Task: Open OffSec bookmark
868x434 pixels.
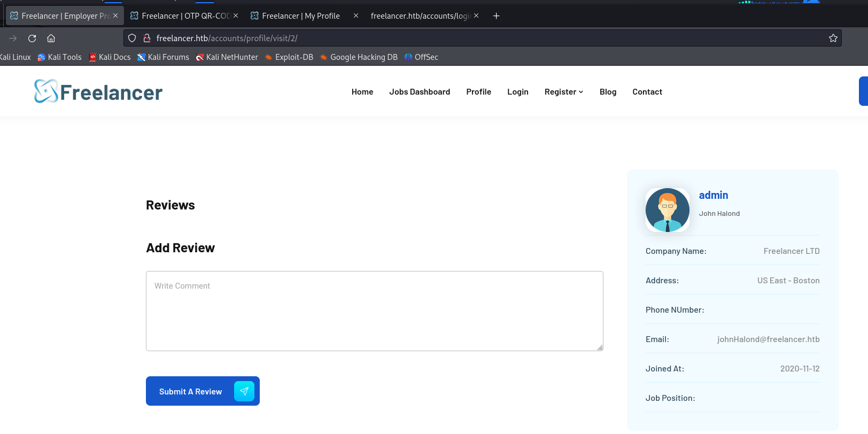Action: (x=421, y=57)
